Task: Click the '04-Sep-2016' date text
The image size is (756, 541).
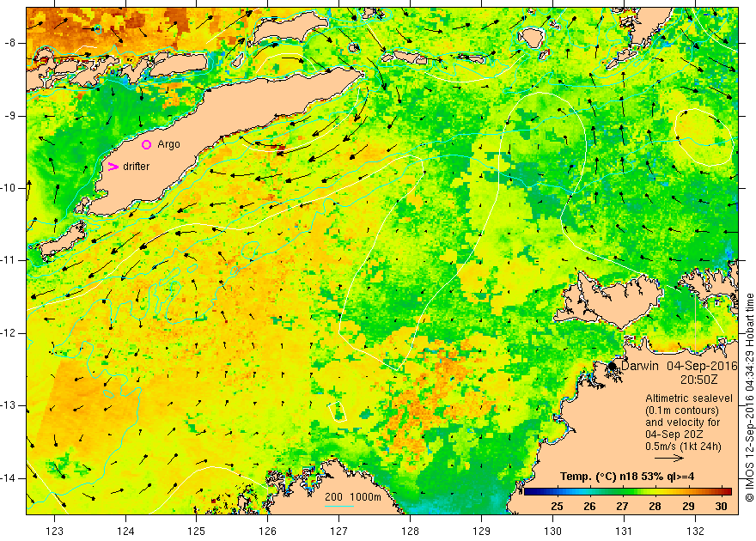Action: point(703,366)
